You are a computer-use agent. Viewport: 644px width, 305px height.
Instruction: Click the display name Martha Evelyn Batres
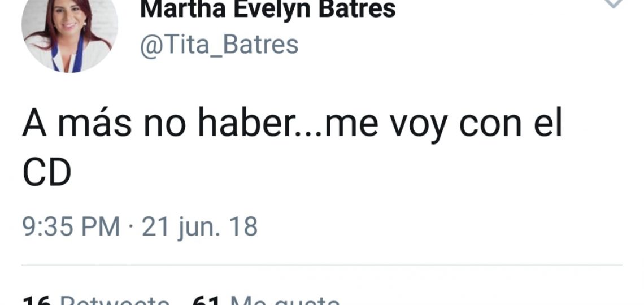268,9
